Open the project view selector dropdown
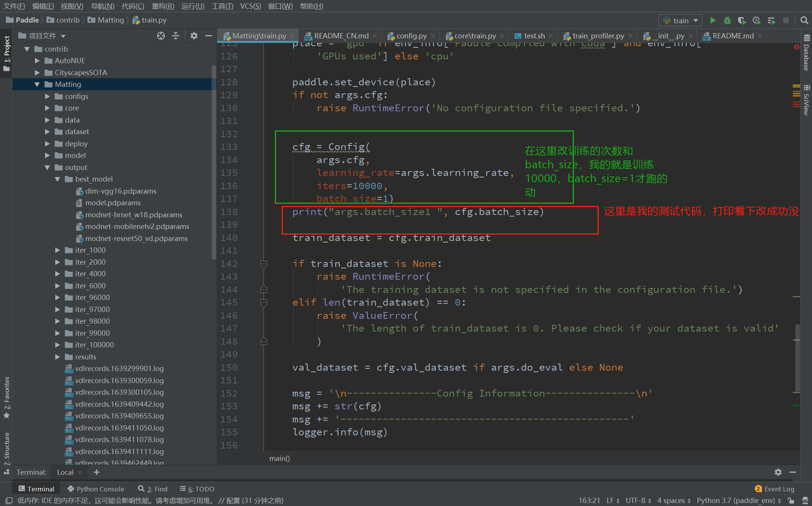The height and width of the screenshot is (506, 812). pos(42,36)
